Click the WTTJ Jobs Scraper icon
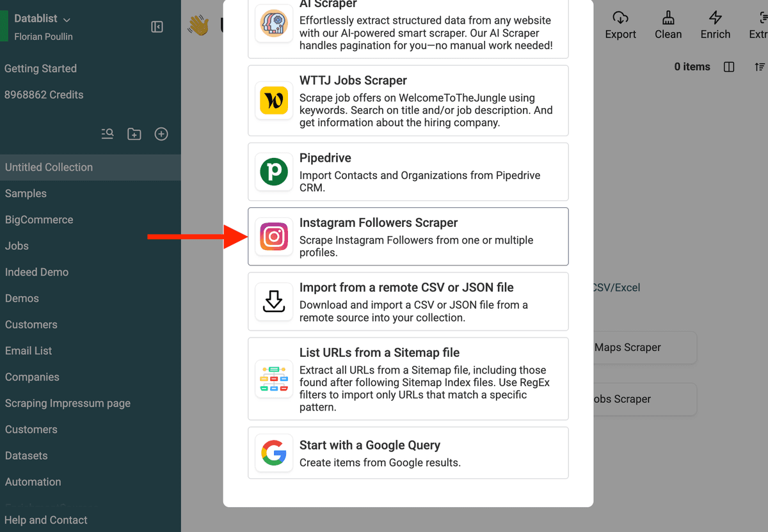This screenshot has width=768, height=532. click(274, 100)
